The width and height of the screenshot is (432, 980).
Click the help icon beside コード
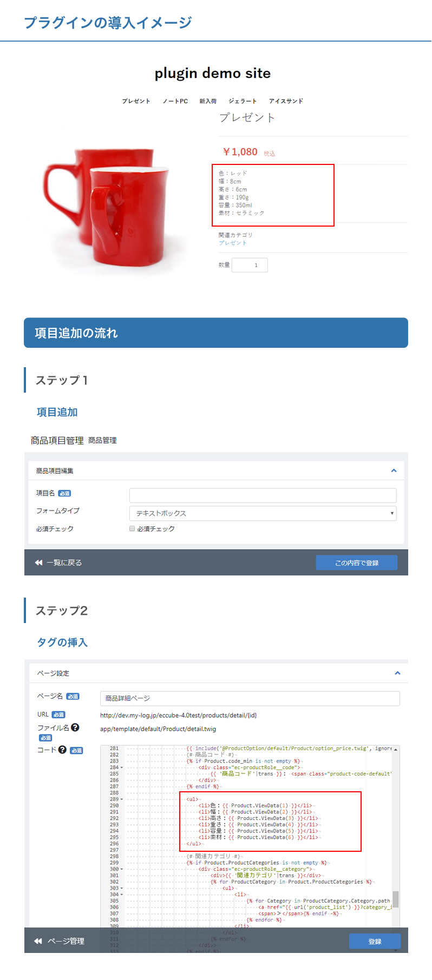click(62, 750)
